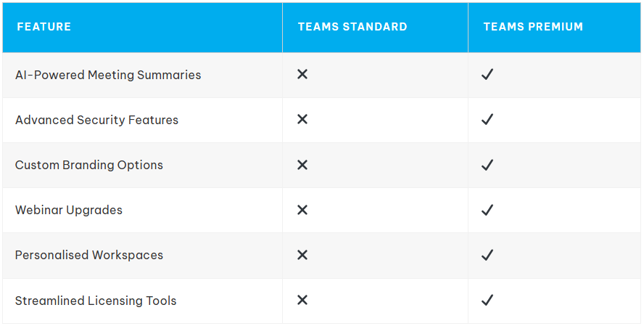
Task: Click the checkmark for Webinar Upgrades
Action: [x=487, y=210]
